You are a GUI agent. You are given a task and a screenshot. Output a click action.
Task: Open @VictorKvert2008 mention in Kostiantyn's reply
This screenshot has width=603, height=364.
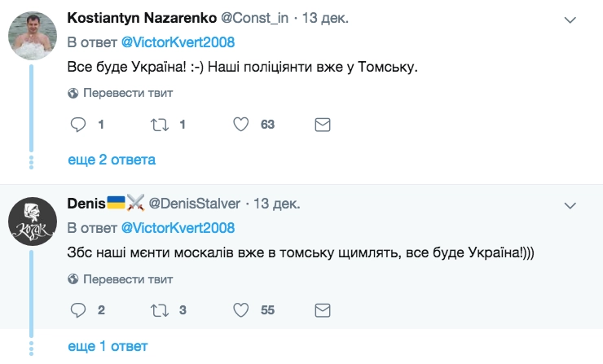(178, 41)
